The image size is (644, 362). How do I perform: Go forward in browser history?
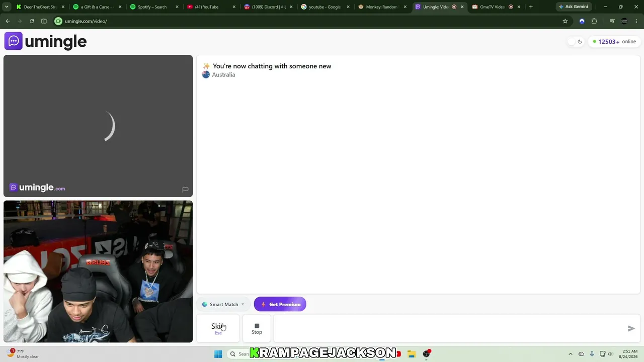[20, 21]
